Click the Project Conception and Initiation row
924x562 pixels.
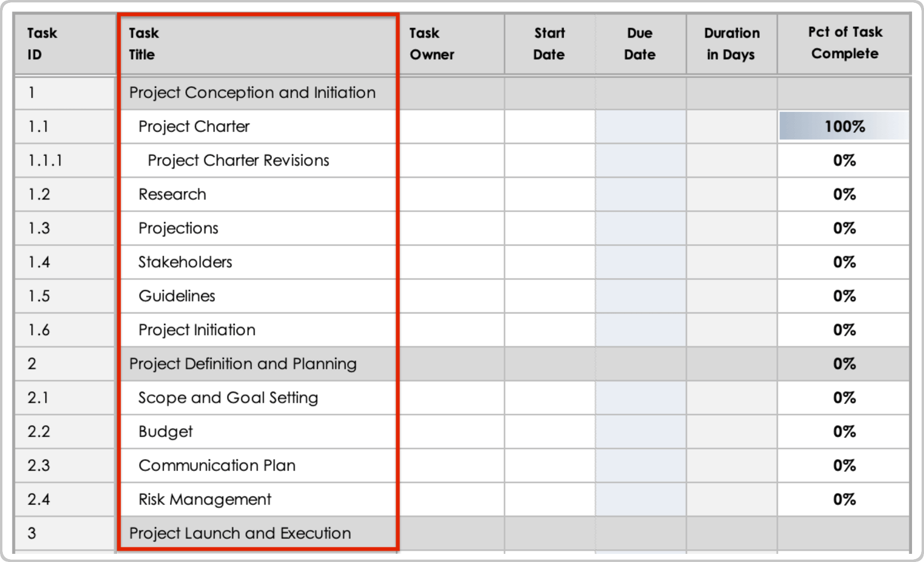pos(252,92)
